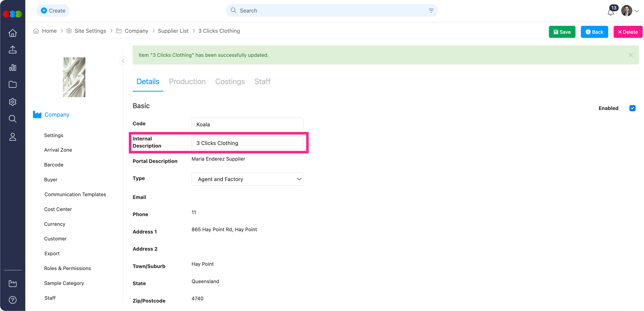Click the green Save button
The height and width of the screenshot is (311, 644).
click(562, 32)
